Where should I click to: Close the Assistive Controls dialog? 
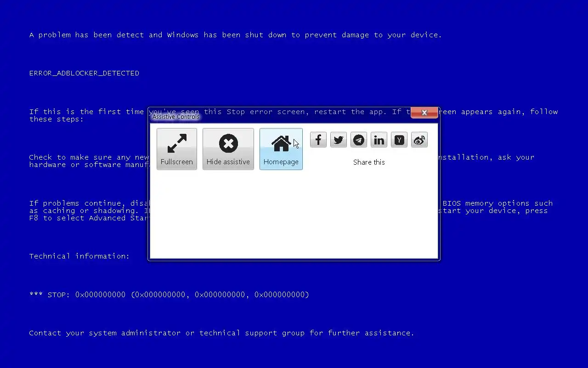(424, 113)
